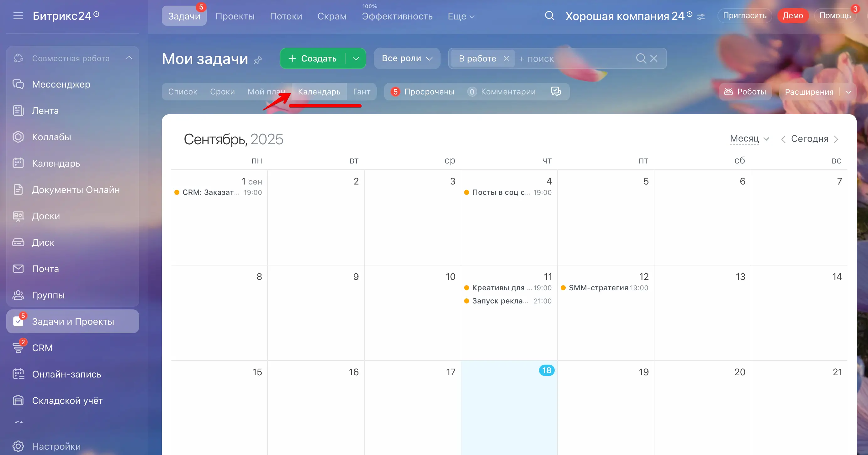Image resolution: width=868 pixels, height=455 pixels.
Task: Click the task search input field
Action: pos(573,59)
